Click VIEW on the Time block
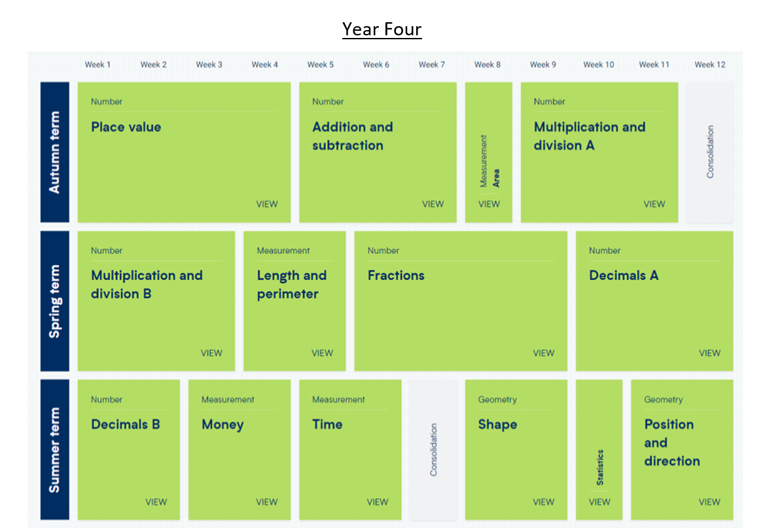Viewport: 765px width, 532px height. pos(377,503)
